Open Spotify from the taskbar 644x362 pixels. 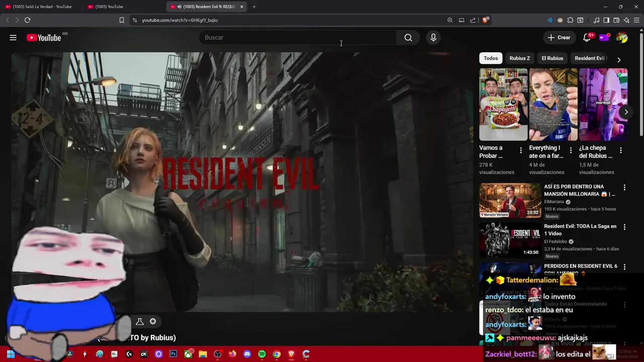(262, 354)
